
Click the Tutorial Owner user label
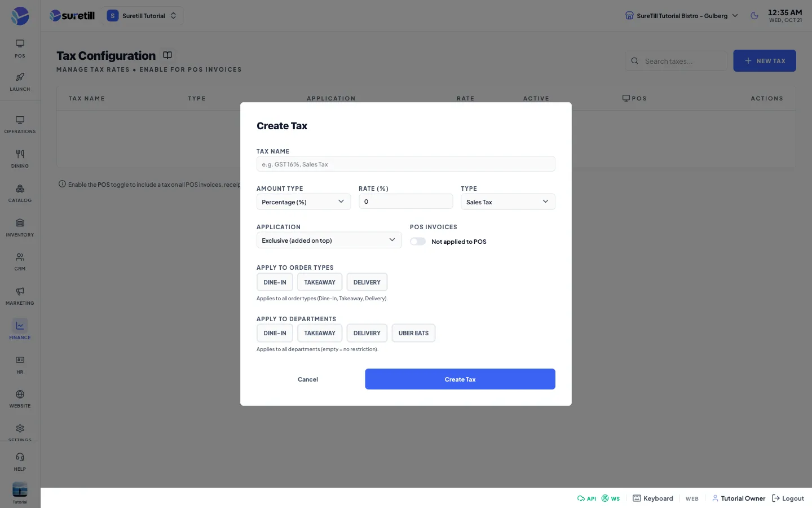(738, 498)
